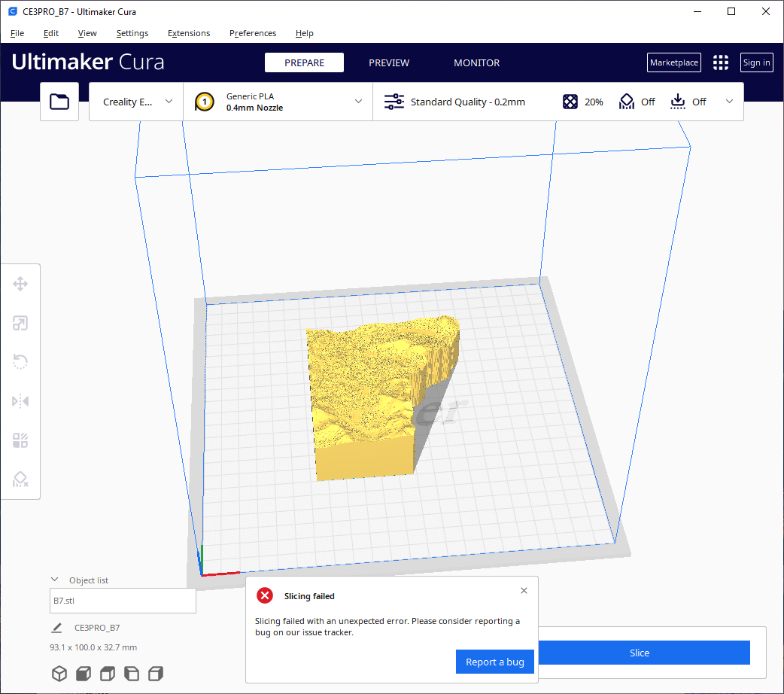
Task: Click the Sign in button
Action: click(x=756, y=62)
